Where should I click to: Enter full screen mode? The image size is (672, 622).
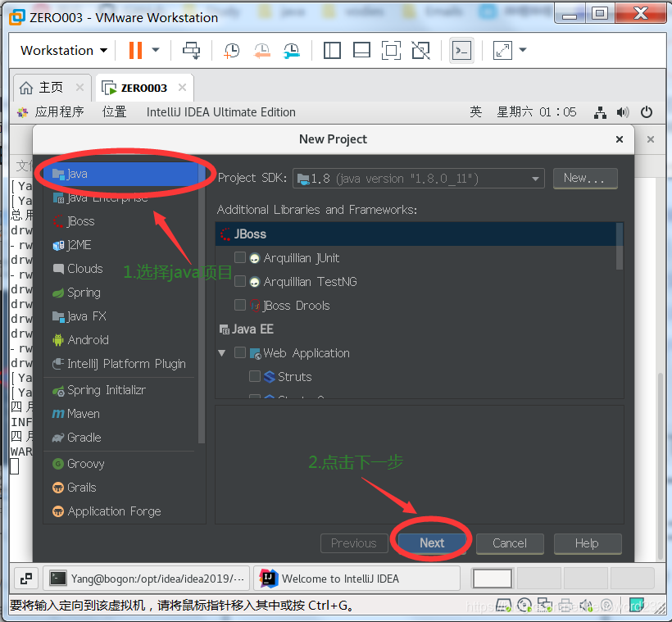pyautogui.click(x=391, y=50)
